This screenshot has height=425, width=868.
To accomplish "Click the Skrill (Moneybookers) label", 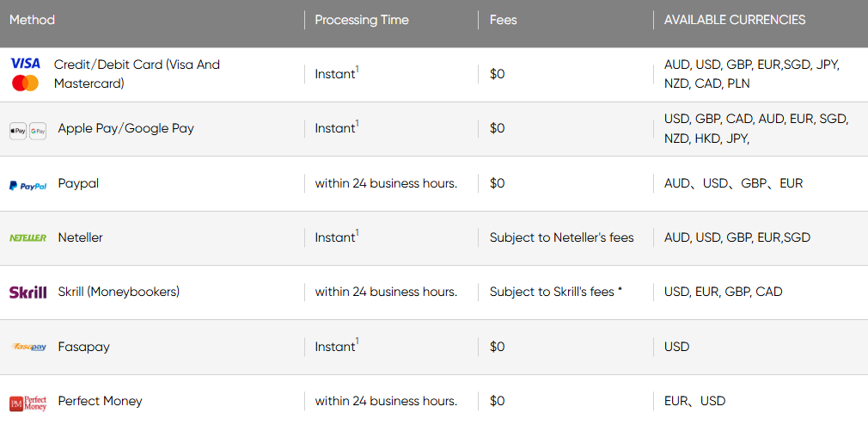I will click(x=119, y=292).
